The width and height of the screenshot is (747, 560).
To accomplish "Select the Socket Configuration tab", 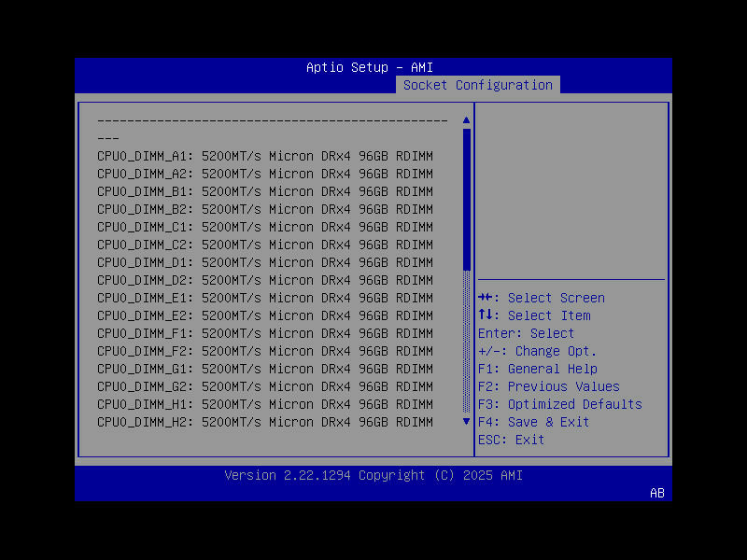I will coord(477,84).
